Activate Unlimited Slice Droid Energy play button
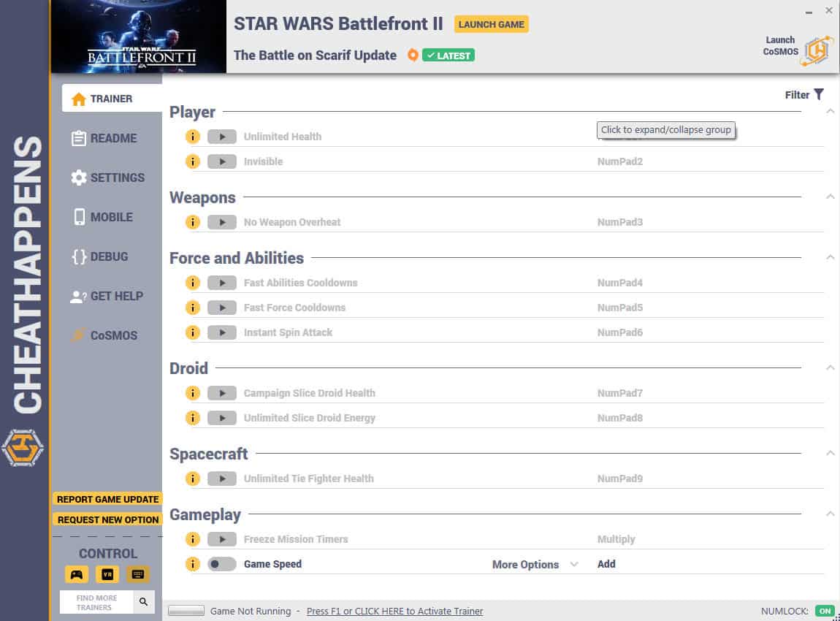The width and height of the screenshot is (840, 621). (222, 418)
